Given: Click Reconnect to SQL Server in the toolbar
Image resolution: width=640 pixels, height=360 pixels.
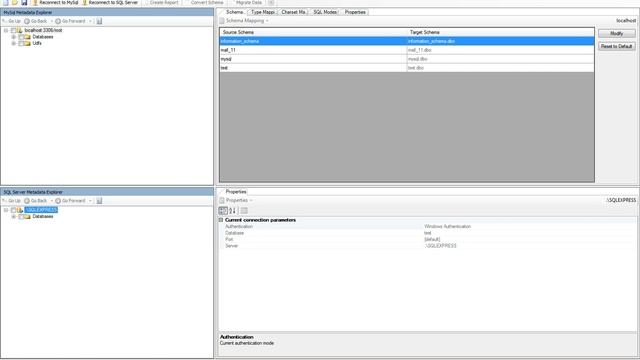Looking at the screenshot, I should click(109, 2).
